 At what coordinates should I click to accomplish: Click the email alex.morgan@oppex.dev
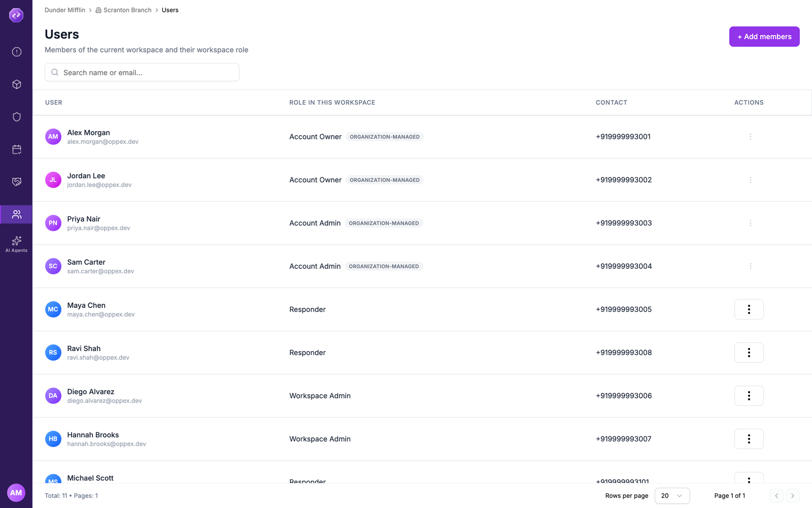(x=103, y=142)
